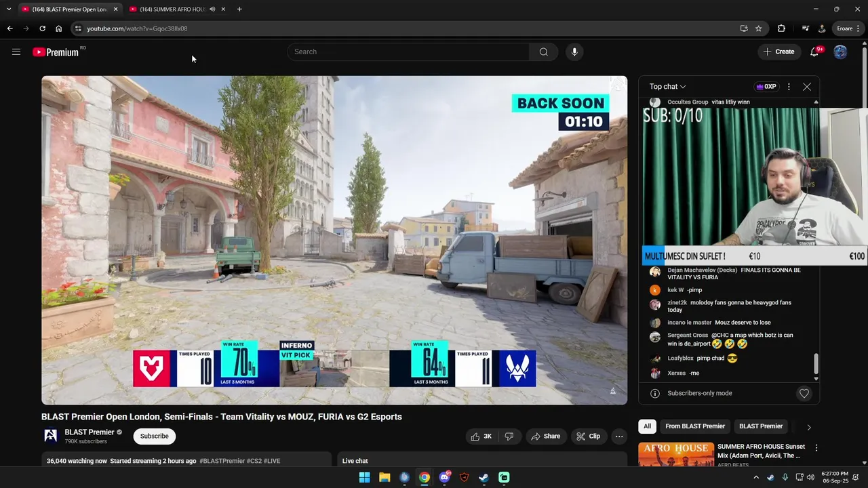
Task: Open Chrome profile avatar in toolbar
Action: point(822,28)
